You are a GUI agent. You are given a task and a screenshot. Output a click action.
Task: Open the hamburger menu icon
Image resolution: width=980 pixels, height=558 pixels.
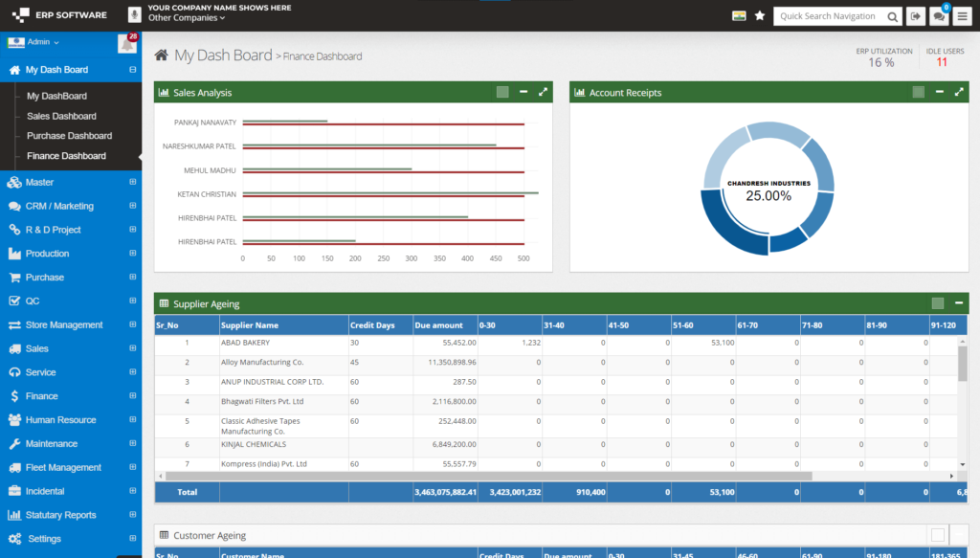(x=962, y=16)
